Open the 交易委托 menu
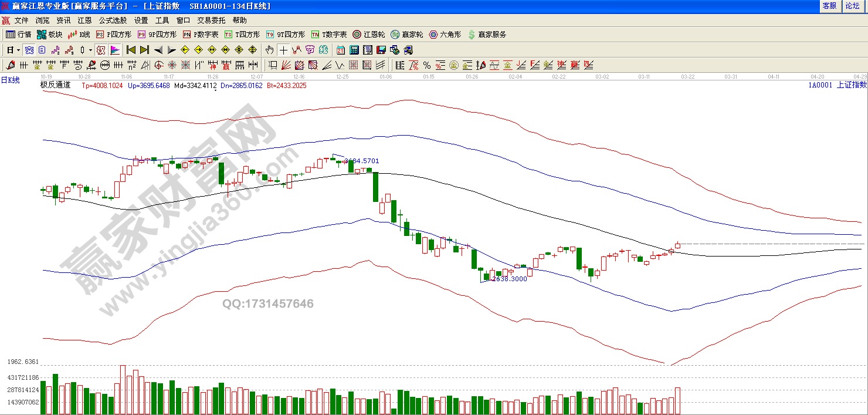 211,21
